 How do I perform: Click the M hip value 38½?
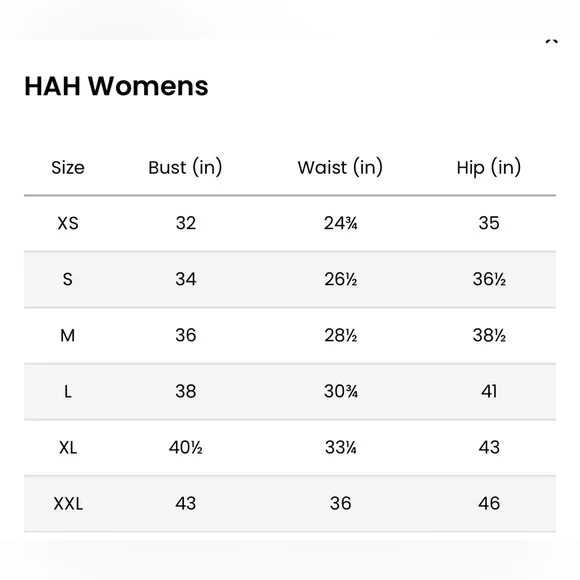(489, 335)
